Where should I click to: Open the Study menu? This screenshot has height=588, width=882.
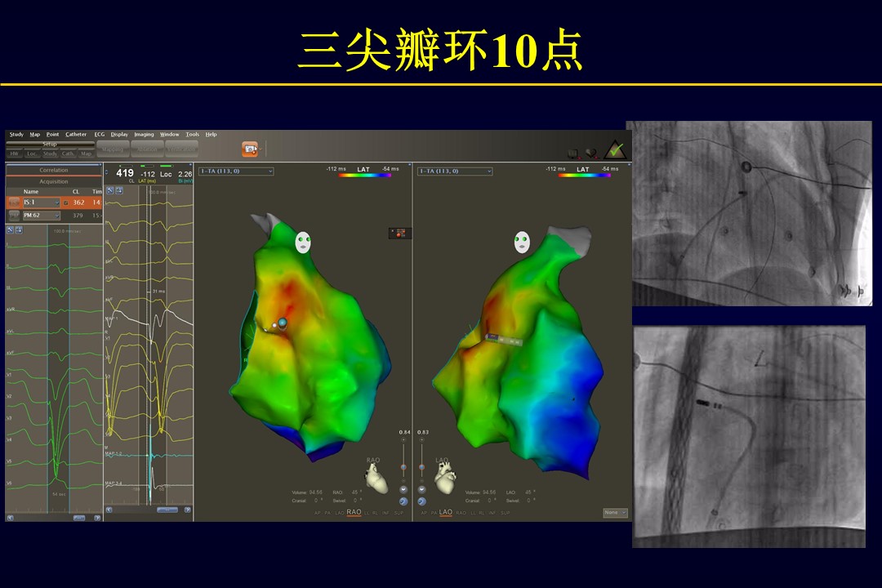click(x=16, y=135)
